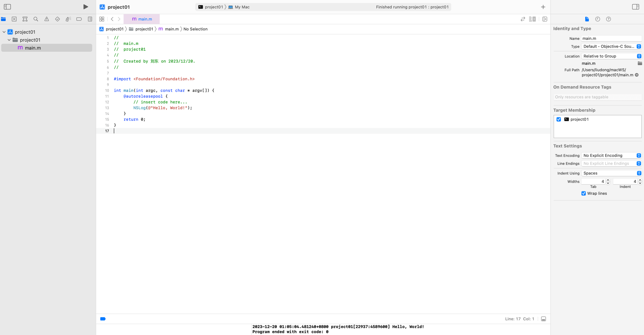Toggle breakpoints activation blue tag
Screen dimensions: 644x335
(103, 319)
